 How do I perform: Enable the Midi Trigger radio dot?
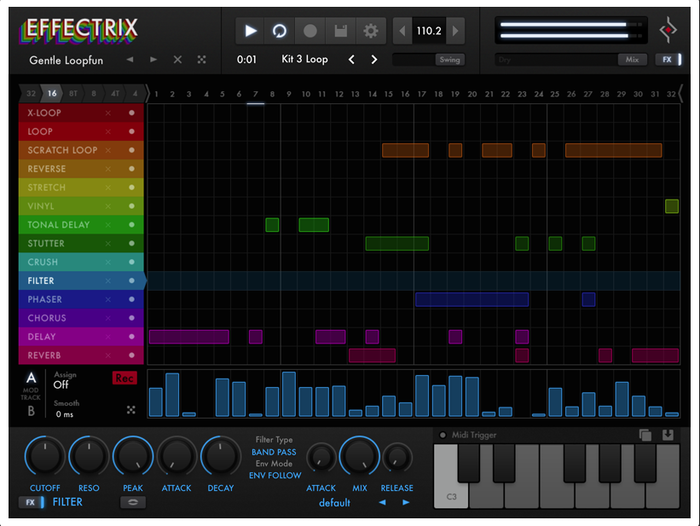[443, 435]
